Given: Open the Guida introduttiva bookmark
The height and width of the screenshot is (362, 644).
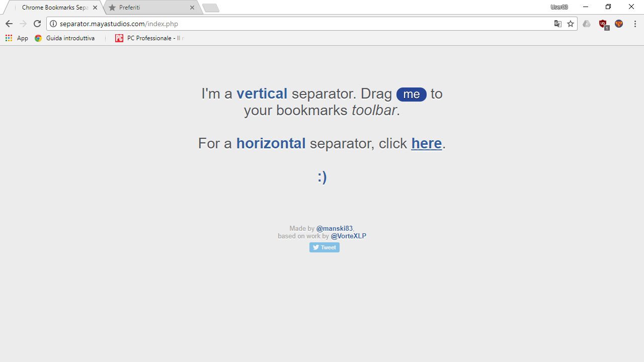Looking at the screenshot, I should [x=64, y=38].
